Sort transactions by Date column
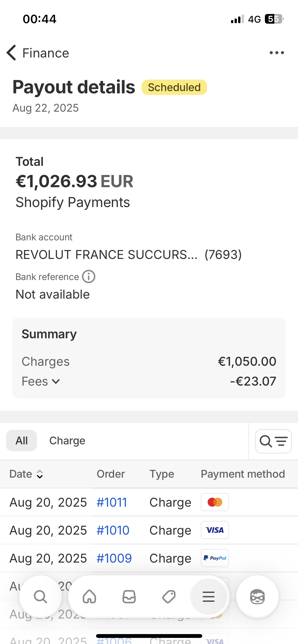Screen dimensions: 298x644 (x=26, y=474)
